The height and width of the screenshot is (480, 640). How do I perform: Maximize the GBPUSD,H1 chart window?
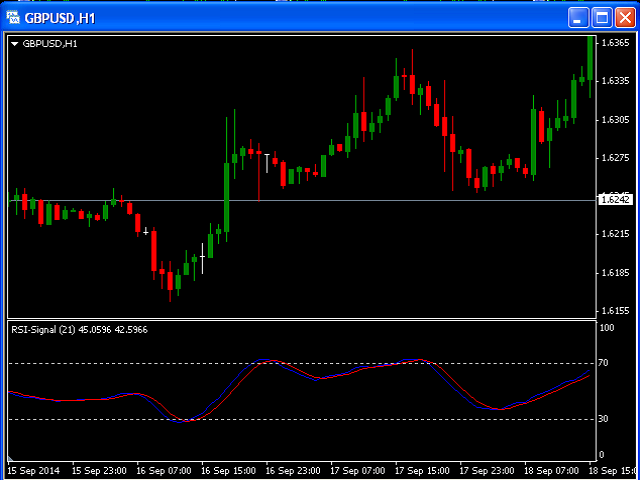[601, 17]
